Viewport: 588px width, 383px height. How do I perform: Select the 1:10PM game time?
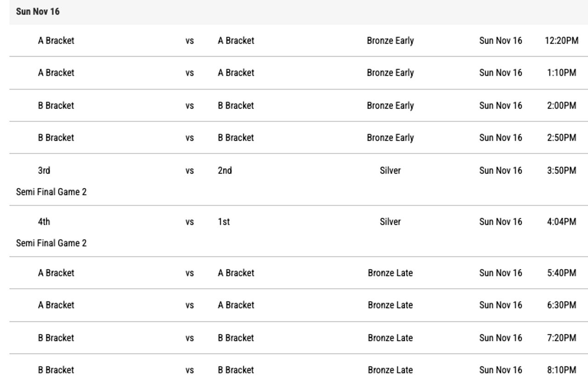(x=561, y=73)
